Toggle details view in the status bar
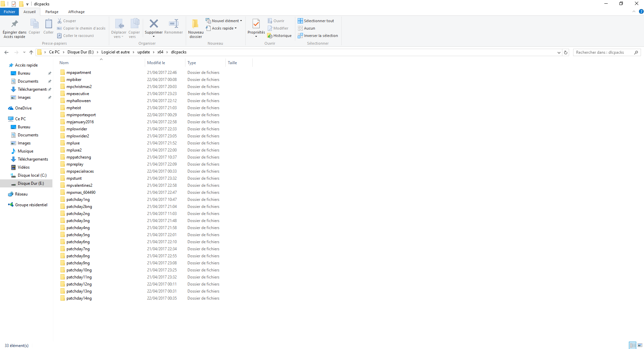 pos(633,345)
